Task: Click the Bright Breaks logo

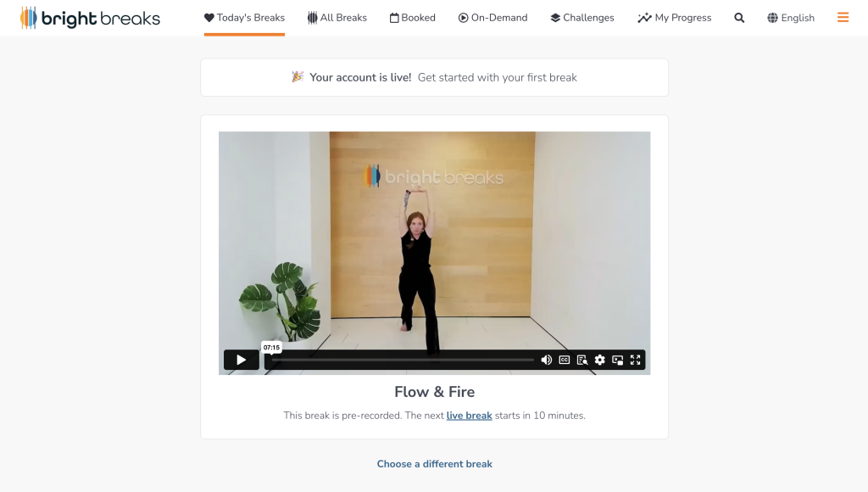Action: (90, 18)
